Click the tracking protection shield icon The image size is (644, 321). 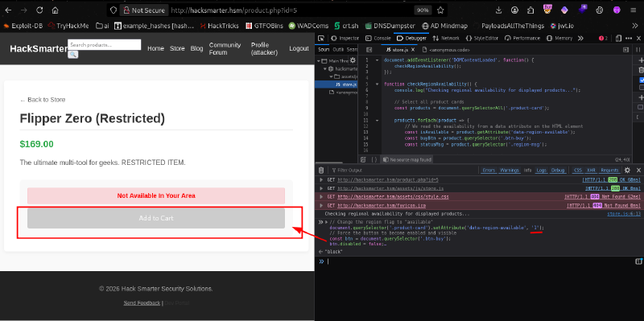click(x=114, y=10)
